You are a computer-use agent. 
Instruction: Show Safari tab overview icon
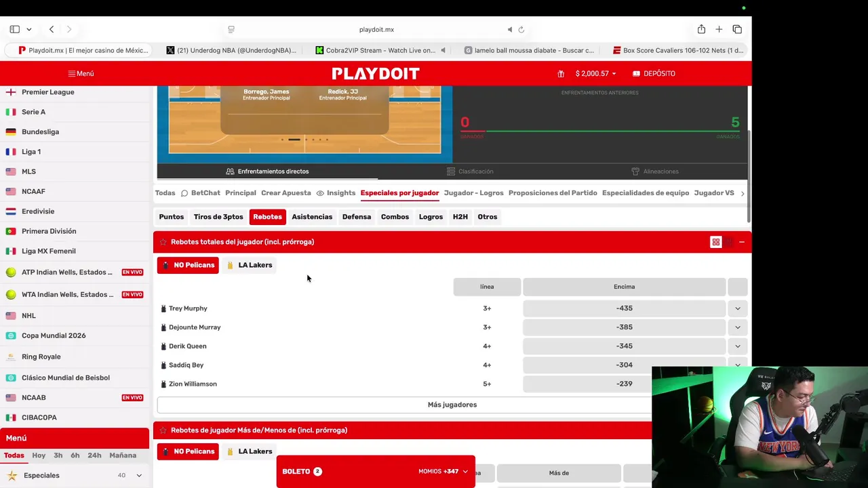737,29
